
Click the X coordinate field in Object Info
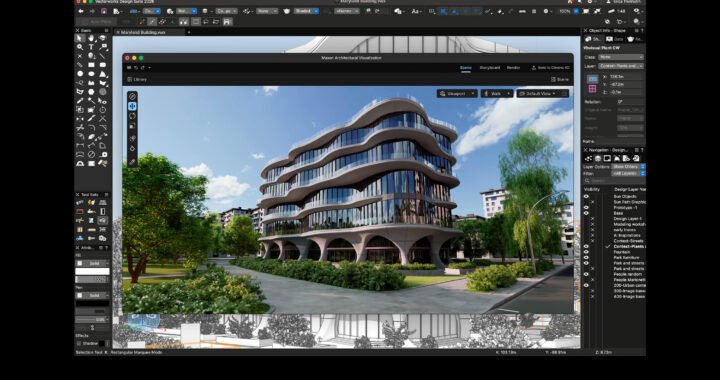coord(625,77)
